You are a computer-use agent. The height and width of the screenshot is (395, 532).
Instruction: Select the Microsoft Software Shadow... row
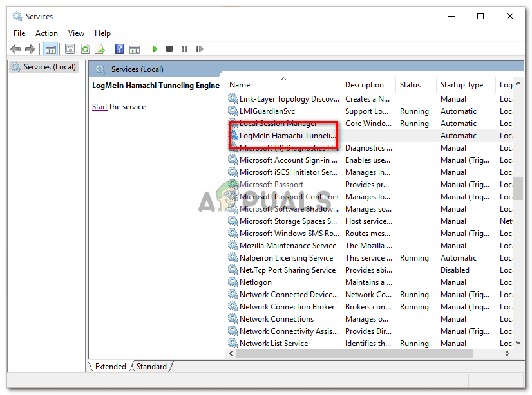370,208
